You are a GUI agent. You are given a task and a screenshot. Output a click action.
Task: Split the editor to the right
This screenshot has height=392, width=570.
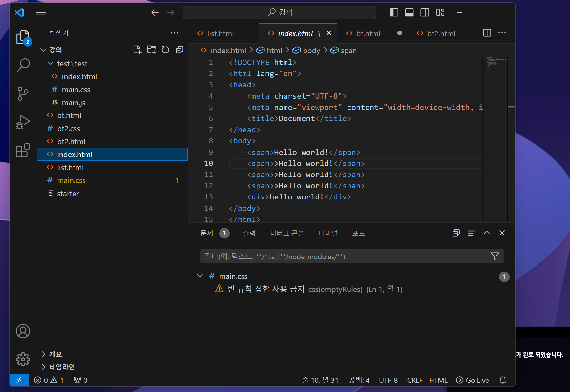click(x=487, y=33)
